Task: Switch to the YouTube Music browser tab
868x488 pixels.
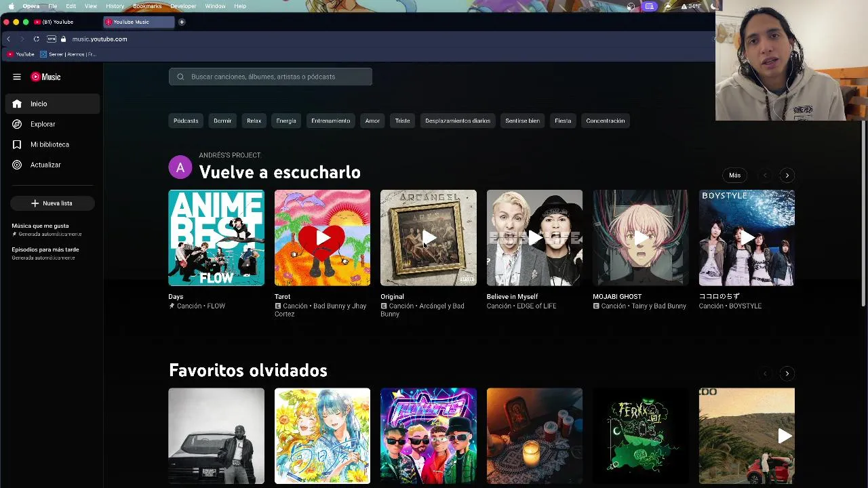Action: point(139,22)
